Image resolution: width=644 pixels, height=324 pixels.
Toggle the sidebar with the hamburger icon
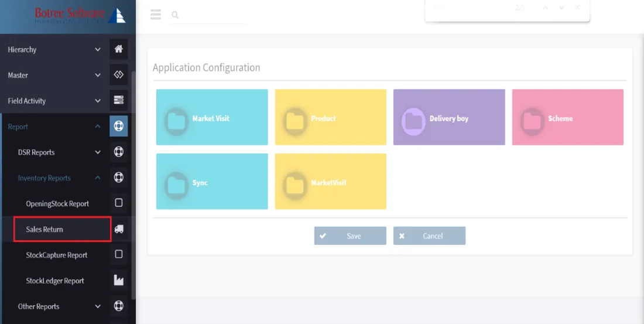pos(156,15)
